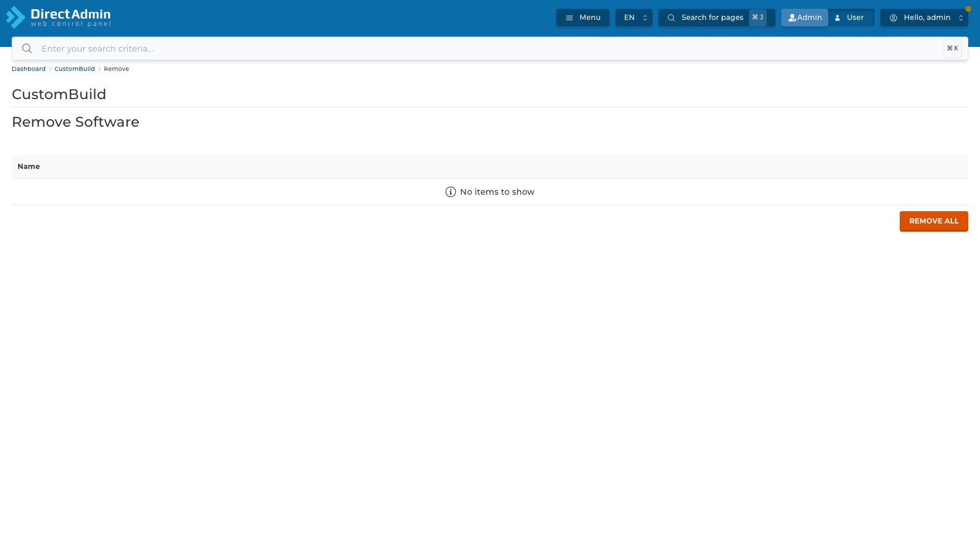Click the CustomBuild page title
The width and height of the screenshot is (980, 552).
point(59,94)
